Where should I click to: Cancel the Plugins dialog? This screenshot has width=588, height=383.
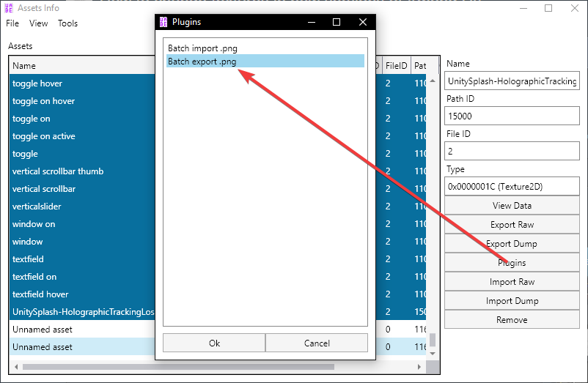[317, 343]
